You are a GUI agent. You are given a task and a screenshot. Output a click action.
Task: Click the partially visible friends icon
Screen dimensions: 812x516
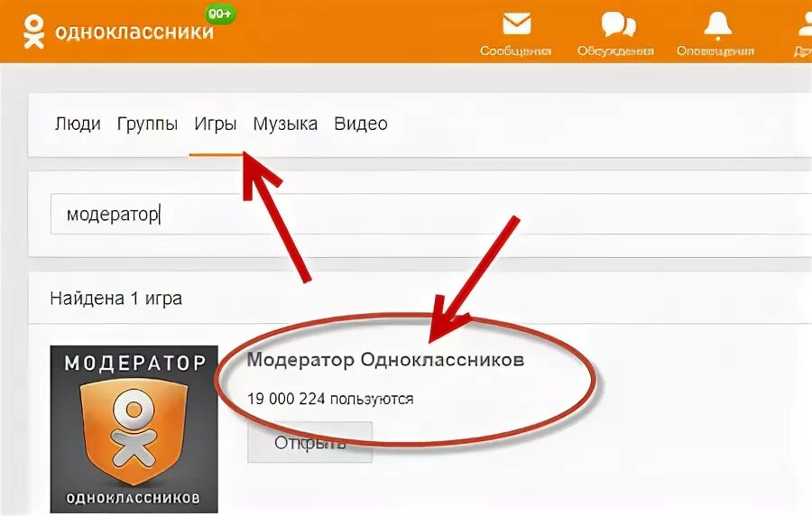coord(806,24)
